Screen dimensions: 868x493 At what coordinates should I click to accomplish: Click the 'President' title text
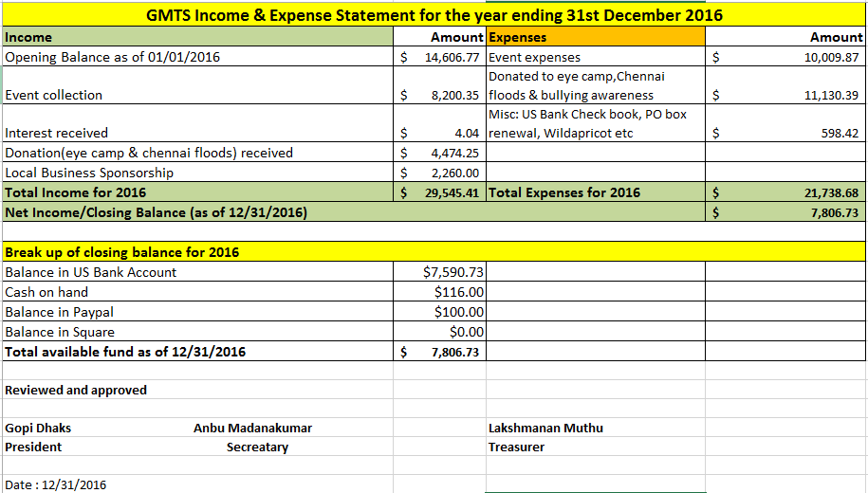coord(33,447)
